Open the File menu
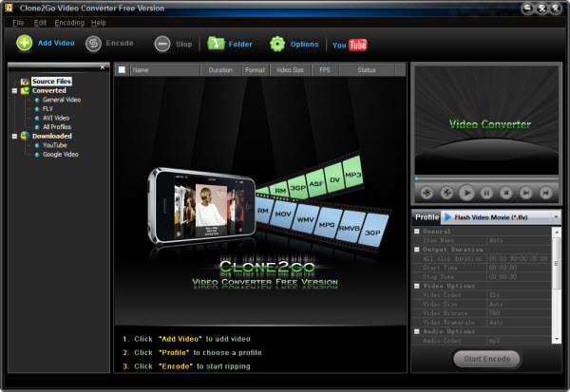The image size is (570, 392). tap(18, 23)
